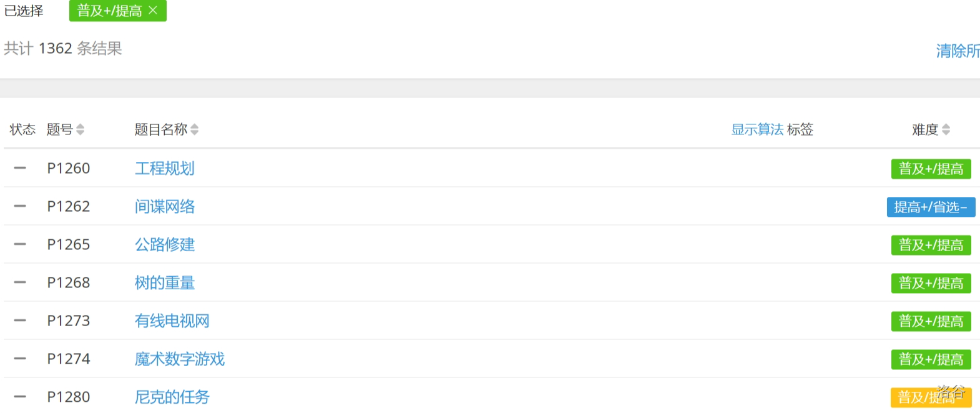The height and width of the screenshot is (413, 980).
Task: Click the green difficulty badge of P1260
Action: 931,169
